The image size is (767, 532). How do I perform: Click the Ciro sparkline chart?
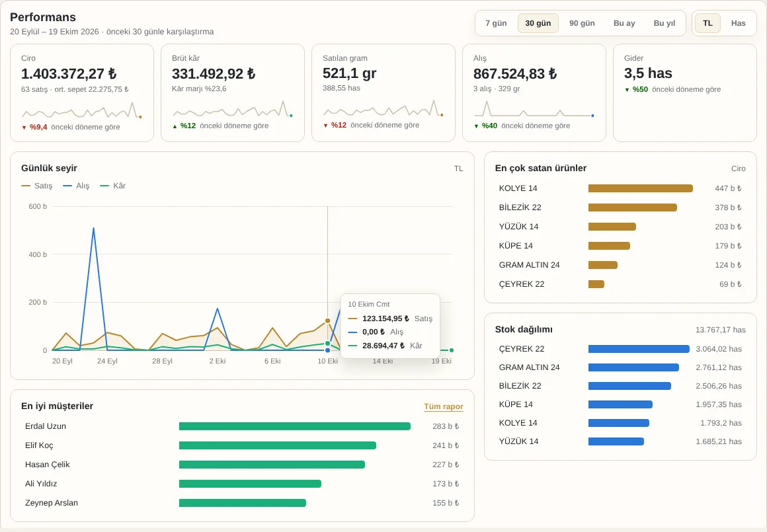pos(82,110)
